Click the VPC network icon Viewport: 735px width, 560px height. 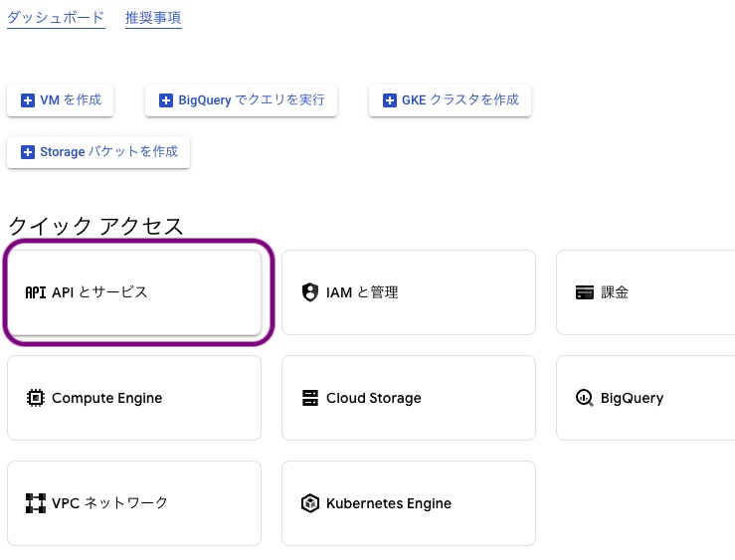[36, 503]
